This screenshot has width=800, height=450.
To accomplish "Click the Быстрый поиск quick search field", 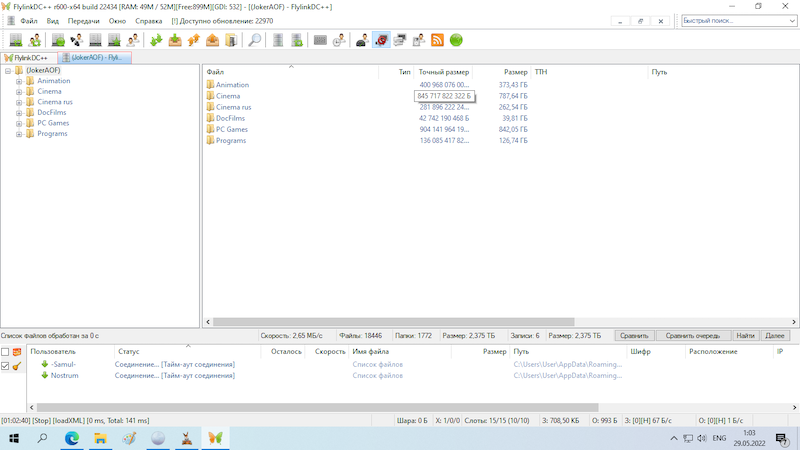I will pos(735,20).
